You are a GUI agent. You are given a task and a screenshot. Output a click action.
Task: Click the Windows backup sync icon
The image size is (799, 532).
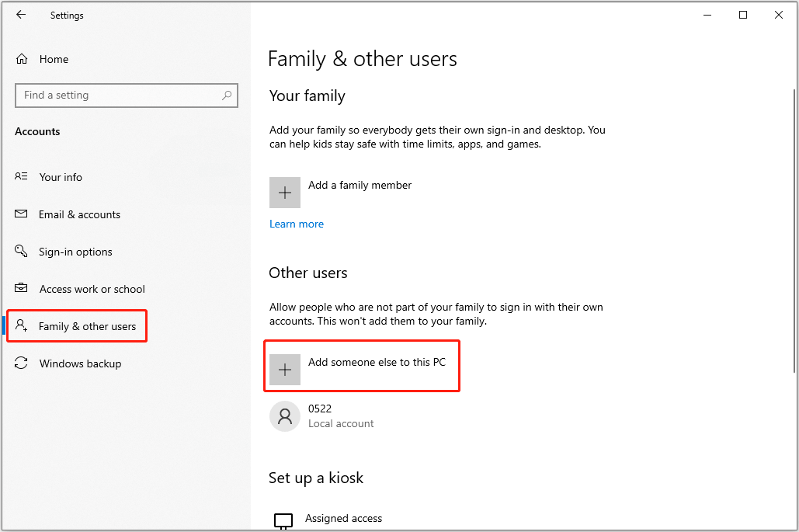coord(21,363)
